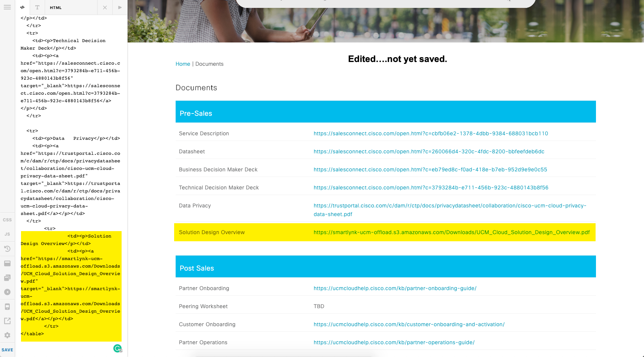This screenshot has height=357, width=644.
Task: Click the 'Technical Decision Maker Deck' label
Action: pos(219,188)
